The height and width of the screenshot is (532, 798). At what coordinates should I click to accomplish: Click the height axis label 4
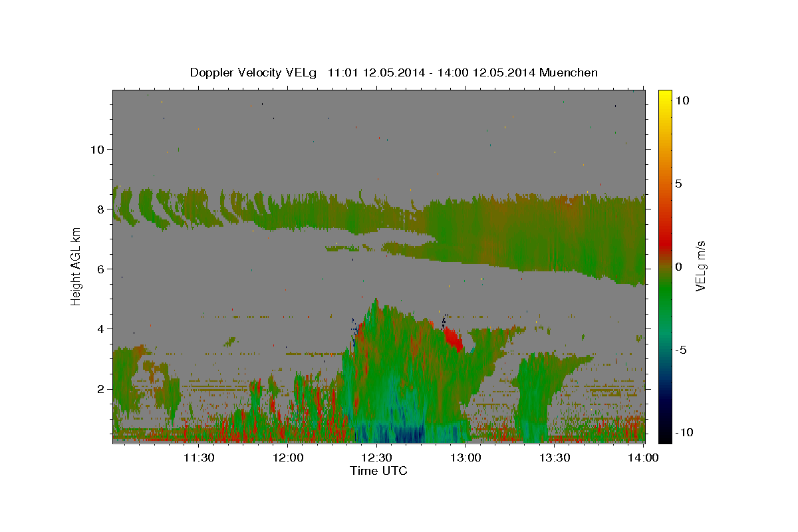(x=100, y=329)
